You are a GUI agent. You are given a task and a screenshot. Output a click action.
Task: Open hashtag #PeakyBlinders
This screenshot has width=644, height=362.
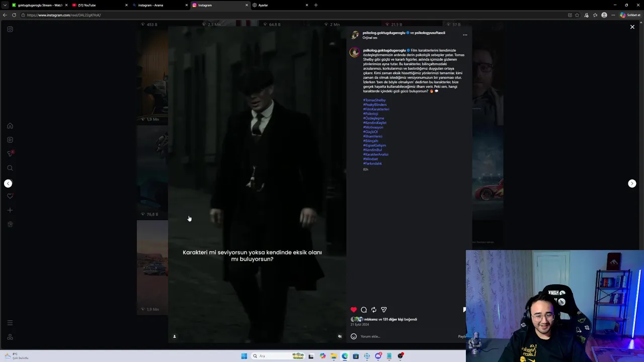point(375,105)
